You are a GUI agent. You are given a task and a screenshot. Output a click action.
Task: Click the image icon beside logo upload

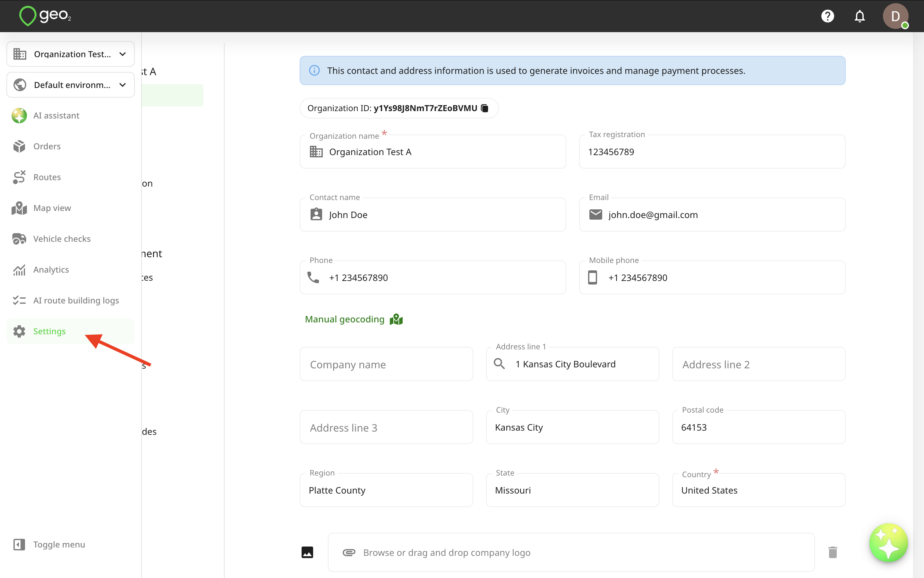(307, 552)
